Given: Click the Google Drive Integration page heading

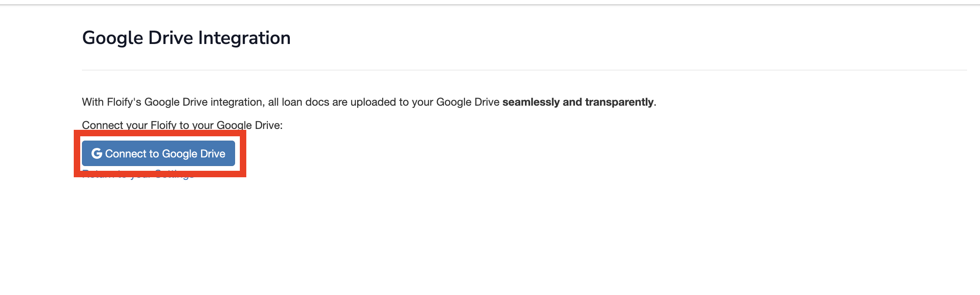Looking at the screenshot, I should (x=186, y=38).
